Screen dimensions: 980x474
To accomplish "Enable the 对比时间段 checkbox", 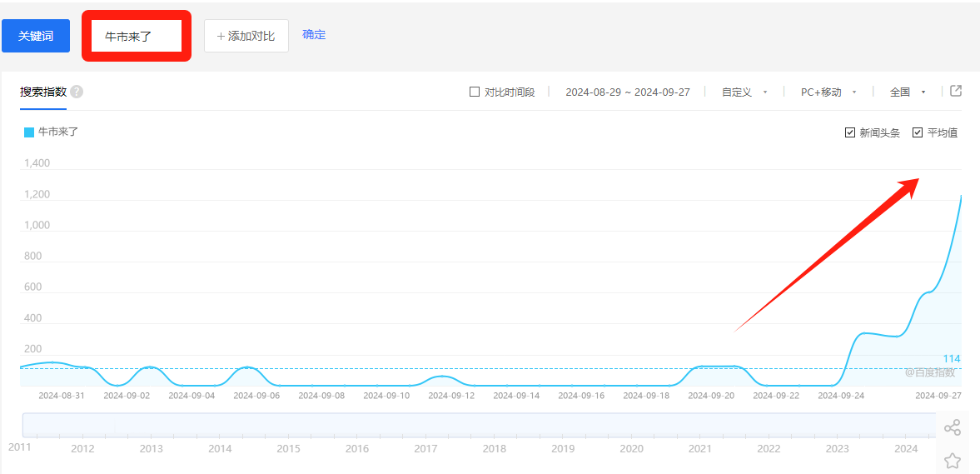I will tap(475, 92).
